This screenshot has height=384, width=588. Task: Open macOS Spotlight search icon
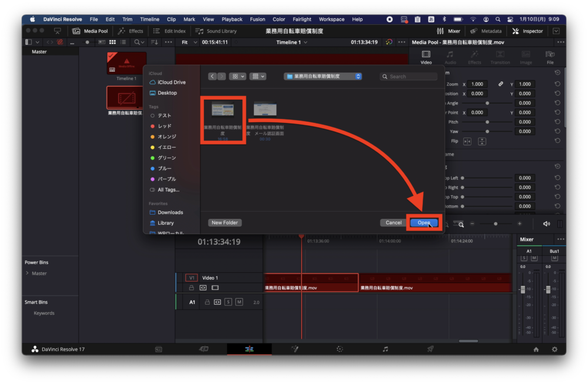click(x=497, y=19)
